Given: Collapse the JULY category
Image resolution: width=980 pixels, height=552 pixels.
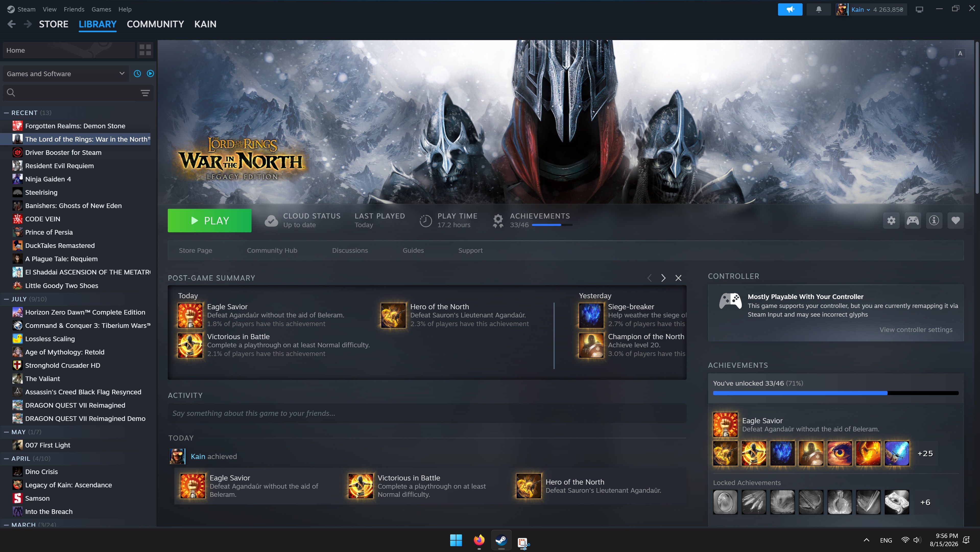Looking at the screenshot, I should (6, 299).
